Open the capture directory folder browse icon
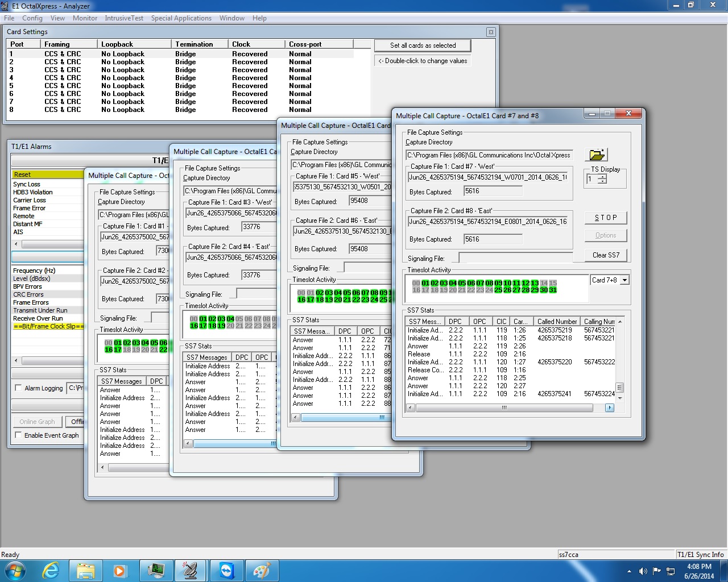This screenshot has width=728, height=582. 597,155
